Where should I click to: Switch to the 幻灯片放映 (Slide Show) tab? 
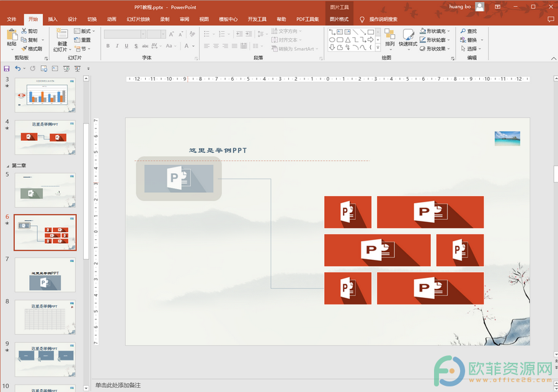[138, 19]
